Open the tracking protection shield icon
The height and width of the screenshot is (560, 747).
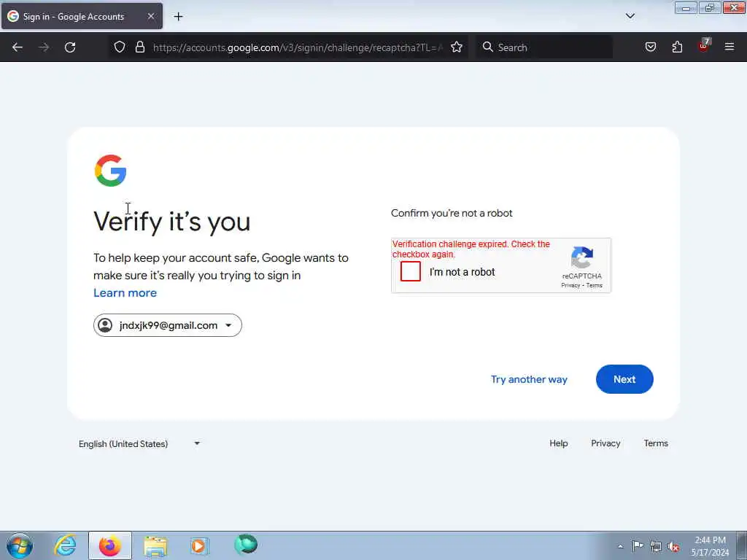tap(120, 47)
